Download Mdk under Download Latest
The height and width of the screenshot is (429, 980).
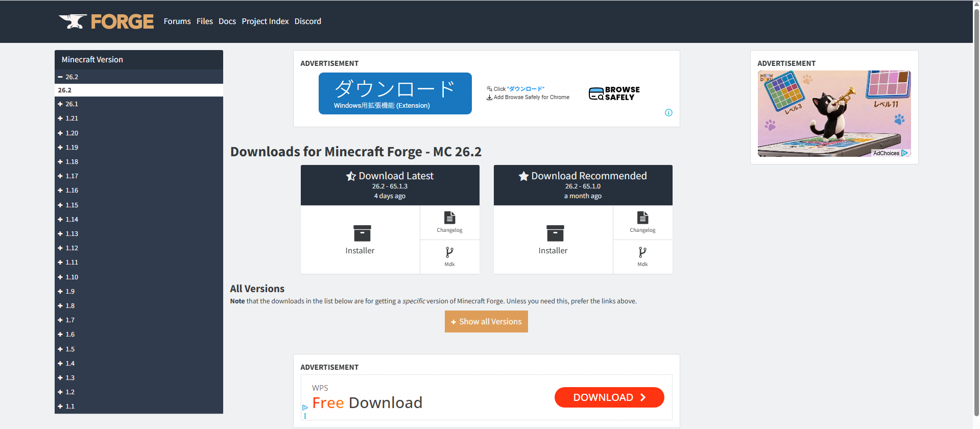tap(449, 257)
